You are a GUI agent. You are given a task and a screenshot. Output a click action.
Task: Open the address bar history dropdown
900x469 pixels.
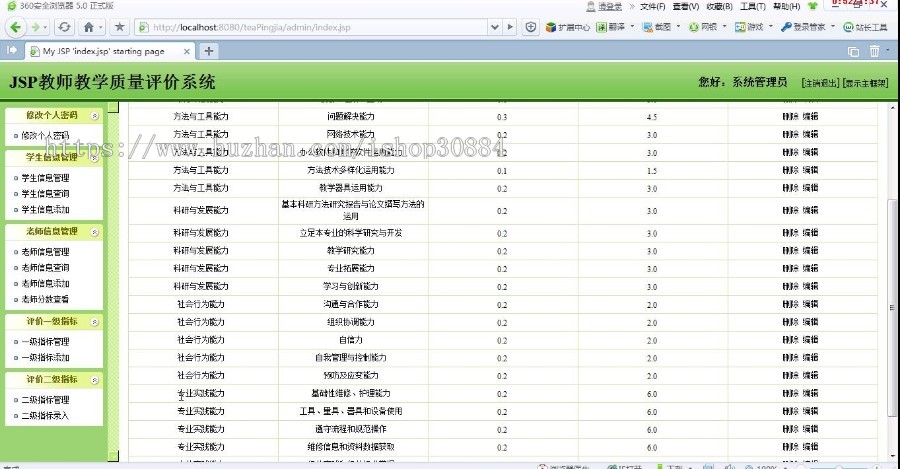click(494, 27)
